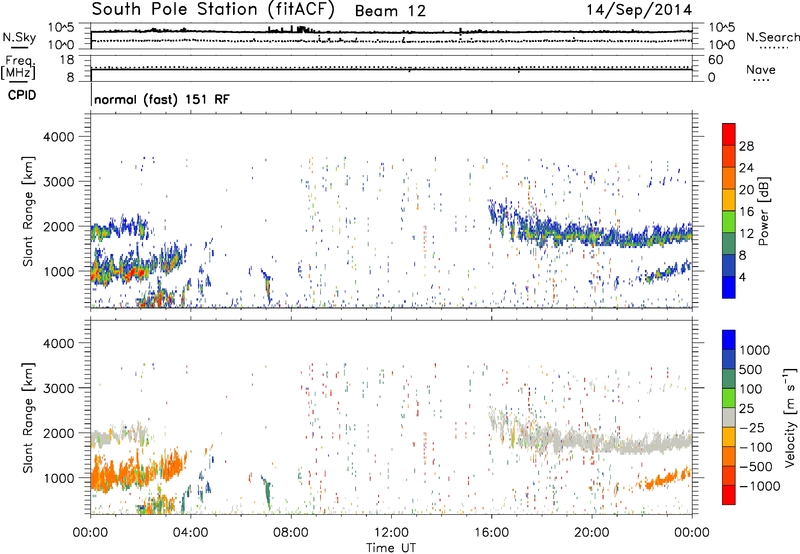The width and height of the screenshot is (800, 554).
Task: Pick the light green Power segment between 12 and 16
Action: tap(729, 222)
